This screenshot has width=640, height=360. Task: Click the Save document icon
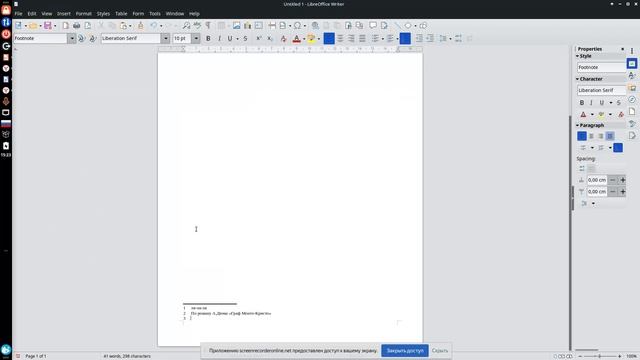tap(48, 26)
